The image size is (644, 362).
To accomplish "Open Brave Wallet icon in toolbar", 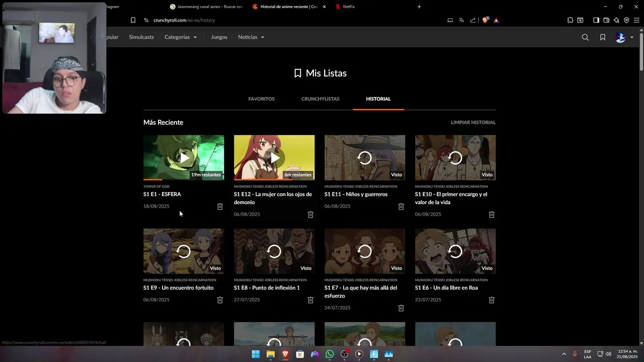I will tap(606, 20).
